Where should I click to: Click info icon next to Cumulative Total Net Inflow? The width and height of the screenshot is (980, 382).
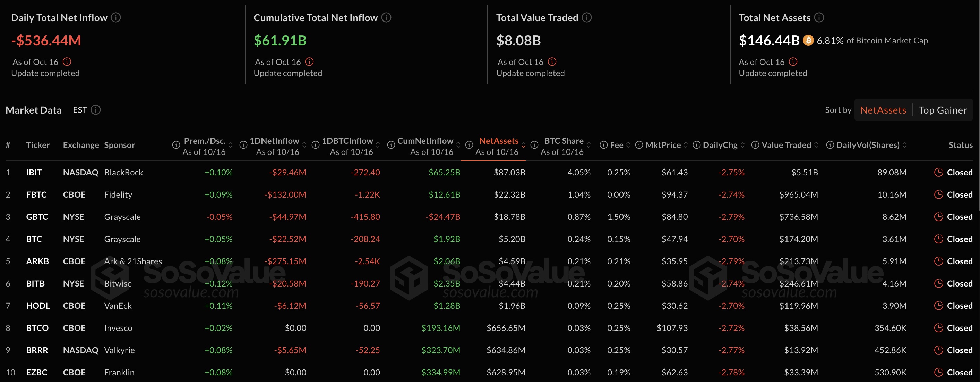[387, 17]
